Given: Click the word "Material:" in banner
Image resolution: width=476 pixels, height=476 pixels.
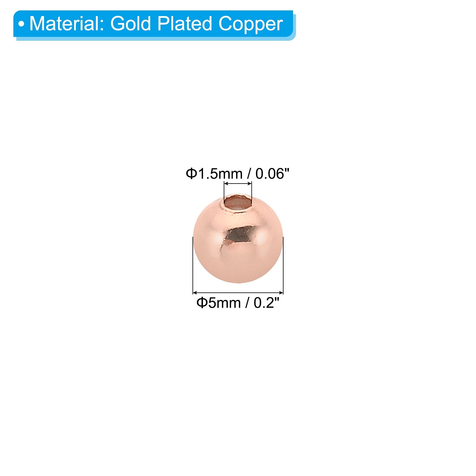Looking at the screenshot, I should tap(67, 24).
